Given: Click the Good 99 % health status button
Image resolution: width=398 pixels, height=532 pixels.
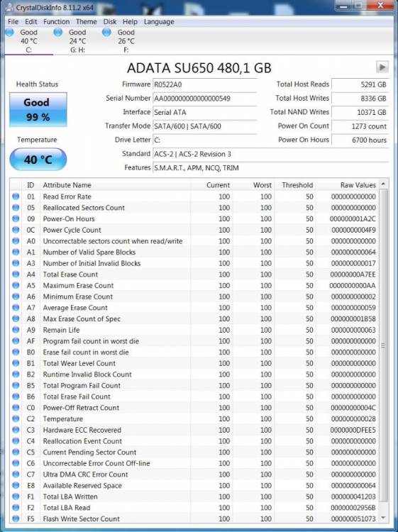Looking at the screenshot, I should point(38,109).
